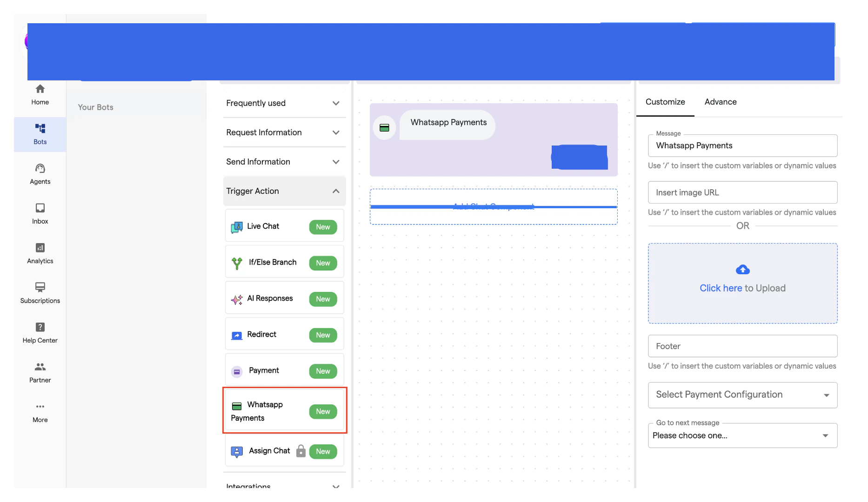Open Select Payment Configuration dropdown
This screenshot has width=868, height=502.
742,395
